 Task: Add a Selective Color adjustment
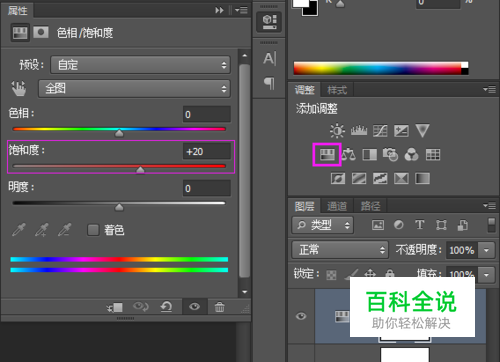click(401, 178)
